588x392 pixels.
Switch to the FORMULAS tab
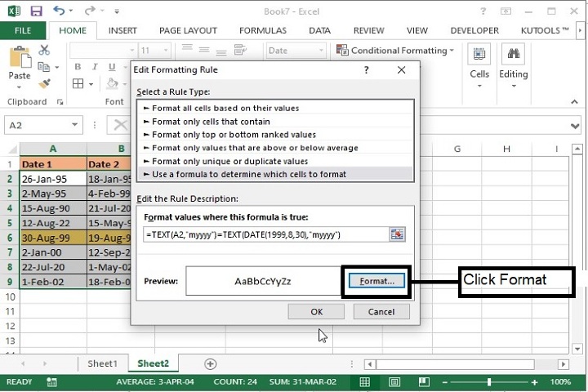click(x=262, y=30)
